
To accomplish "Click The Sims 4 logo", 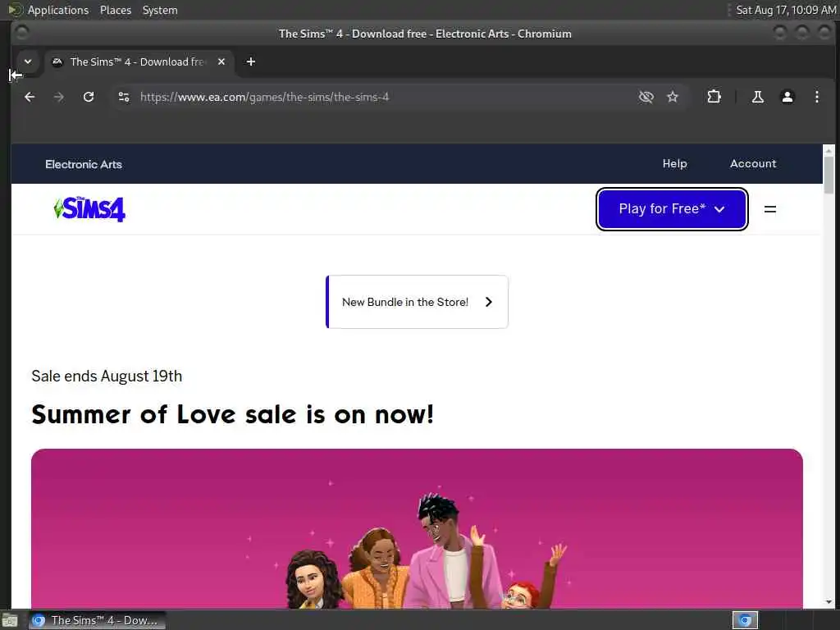I will click(x=89, y=209).
